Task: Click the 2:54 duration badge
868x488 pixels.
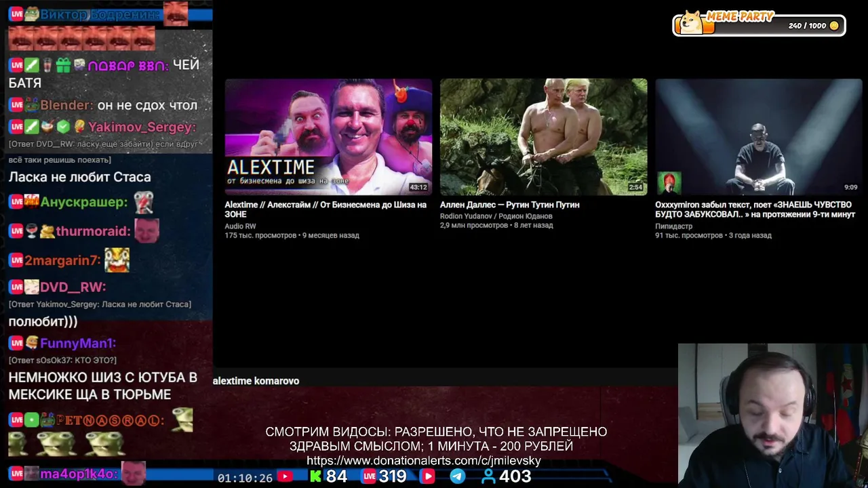Action: (x=635, y=187)
